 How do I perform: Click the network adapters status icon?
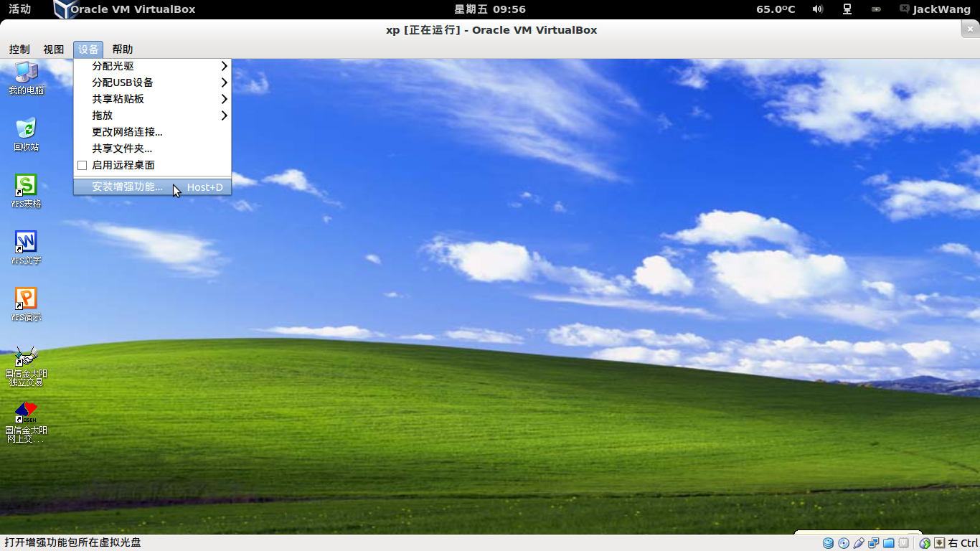point(873,543)
